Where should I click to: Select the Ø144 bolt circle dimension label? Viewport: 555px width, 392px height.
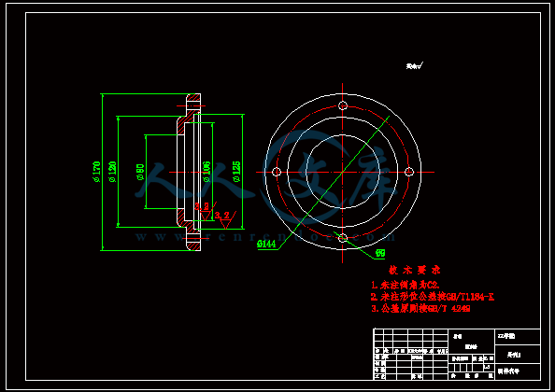click(266, 244)
